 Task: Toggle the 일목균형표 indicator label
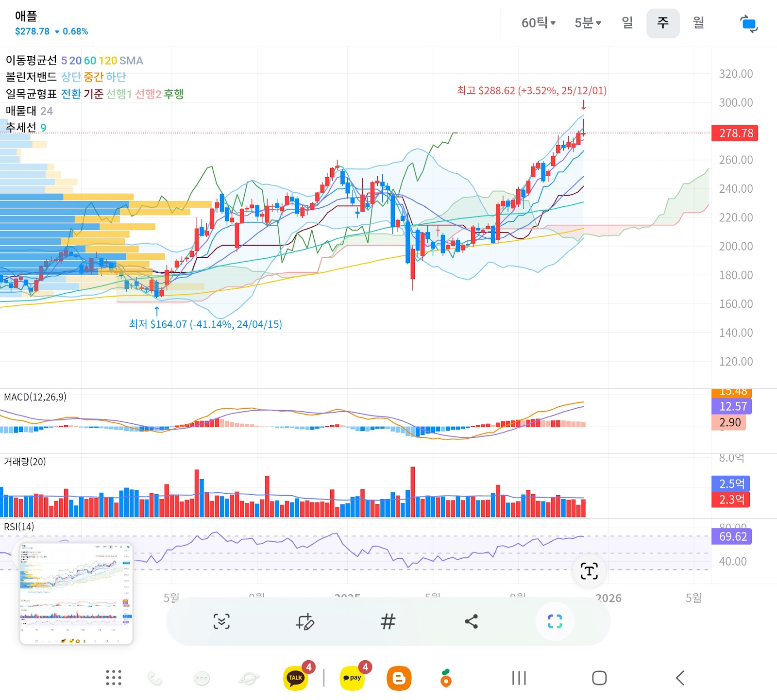tap(31, 94)
